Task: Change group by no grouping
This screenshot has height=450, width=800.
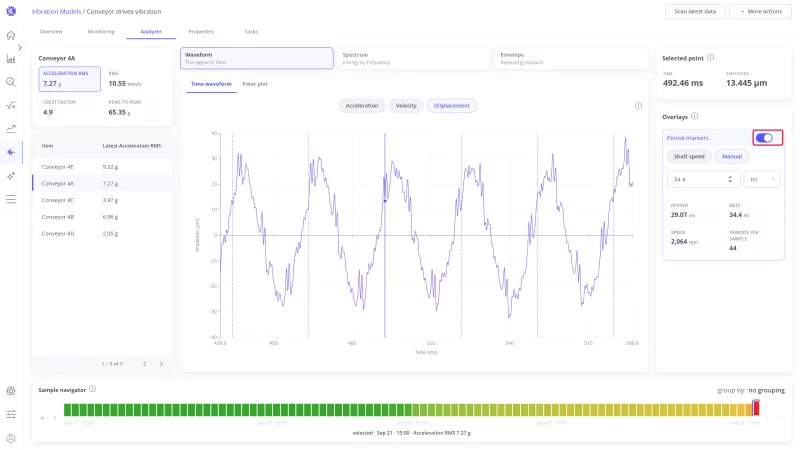Action: point(766,390)
